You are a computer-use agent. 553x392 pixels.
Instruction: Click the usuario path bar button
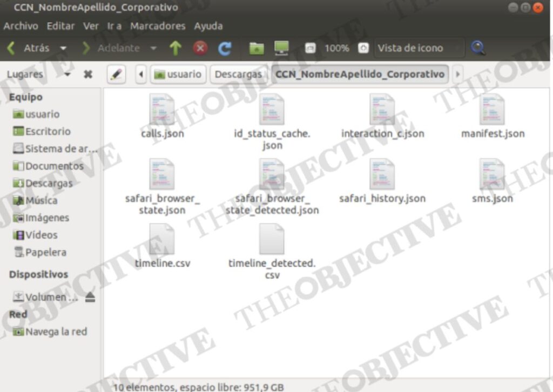[x=178, y=75]
